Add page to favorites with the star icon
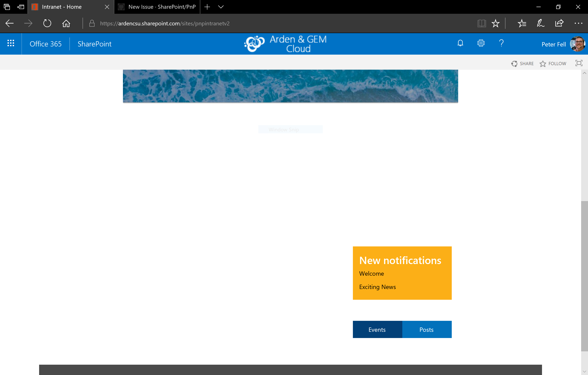Viewport: 588px width, 375px height. tap(496, 23)
